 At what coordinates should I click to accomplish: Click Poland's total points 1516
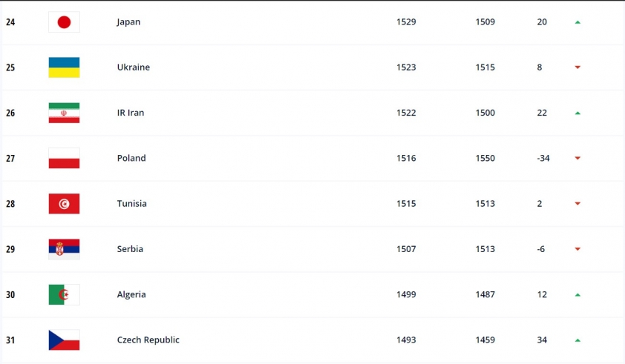pos(406,158)
